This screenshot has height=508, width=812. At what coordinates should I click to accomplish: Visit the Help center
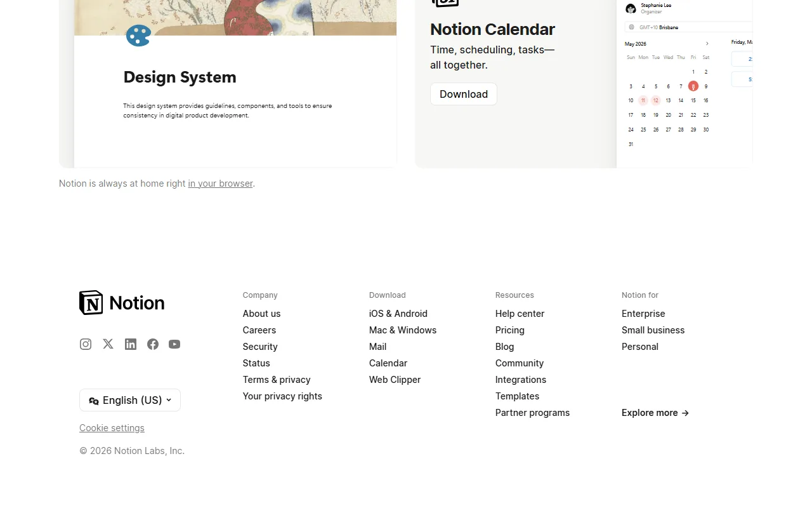(x=520, y=314)
